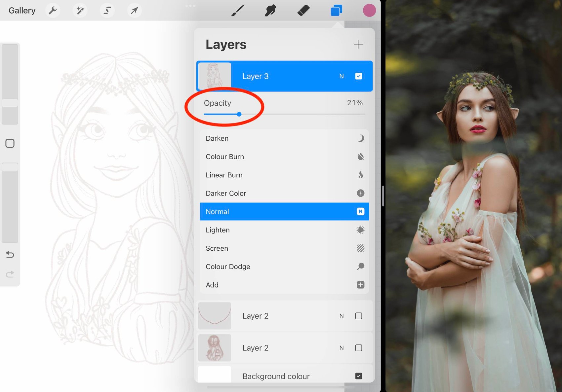
Task: Choose Add blend mode
Action: 284,285
